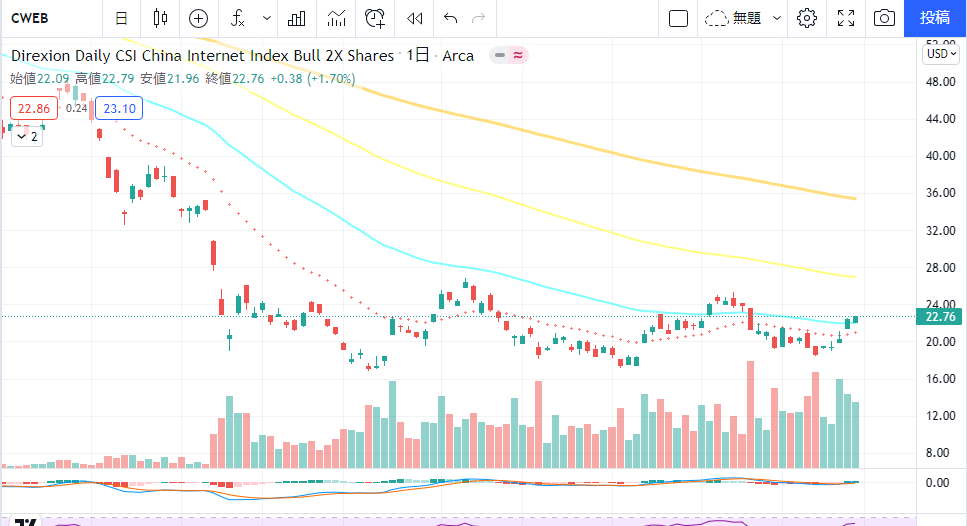Expand the indicators favorites dropdown arrow
Image resolution: width=967 pixels, height=526 pixels.
pyautogui.click(x=266, y=18)
